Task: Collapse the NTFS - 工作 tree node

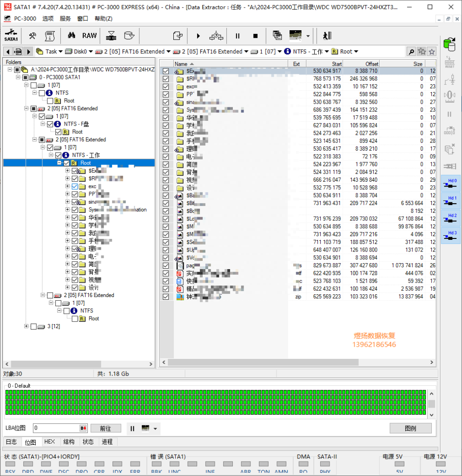Action: pyautogui.click(x=51, y=155)
